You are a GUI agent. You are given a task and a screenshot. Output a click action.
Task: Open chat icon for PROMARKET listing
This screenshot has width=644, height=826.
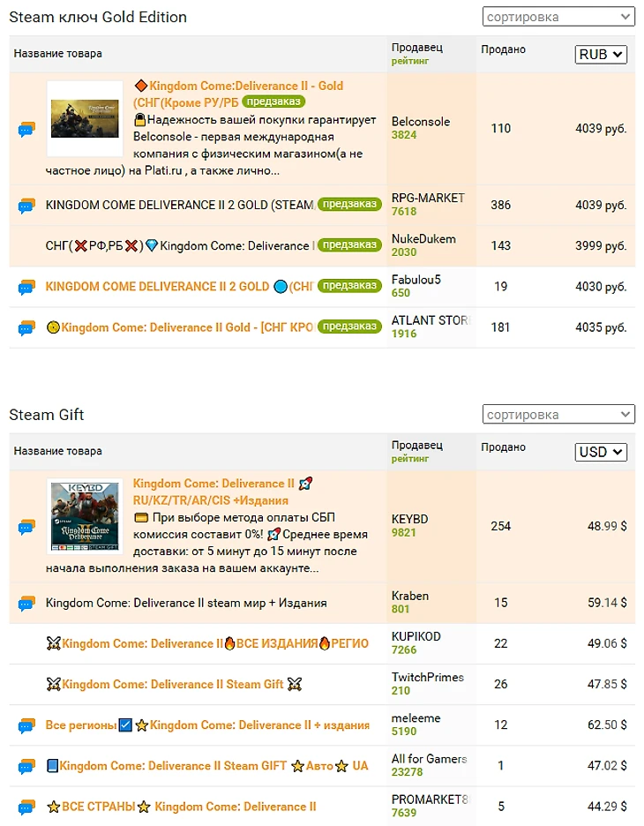pyautogui.click(x=26, y=807)
